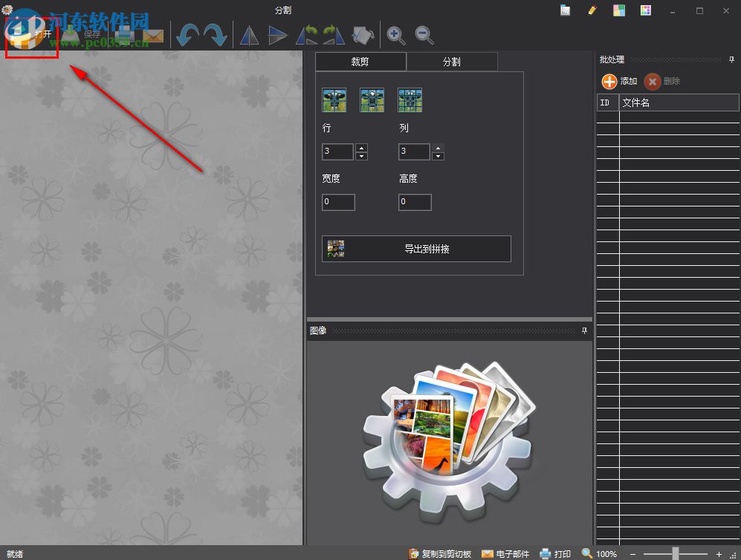Viewport: 741px width, 560px height.
Task: Switch to the 分割 tab
Action: tap(451, 62)
